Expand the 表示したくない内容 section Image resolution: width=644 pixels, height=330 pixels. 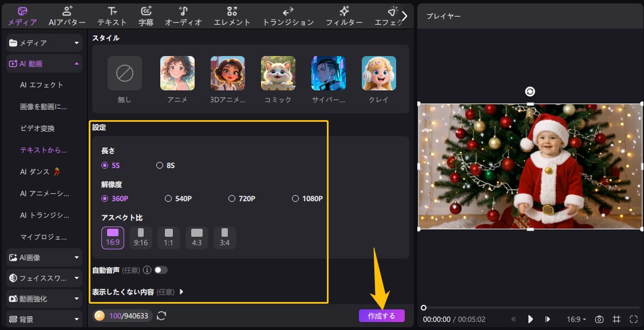click(x=182, y=291)
